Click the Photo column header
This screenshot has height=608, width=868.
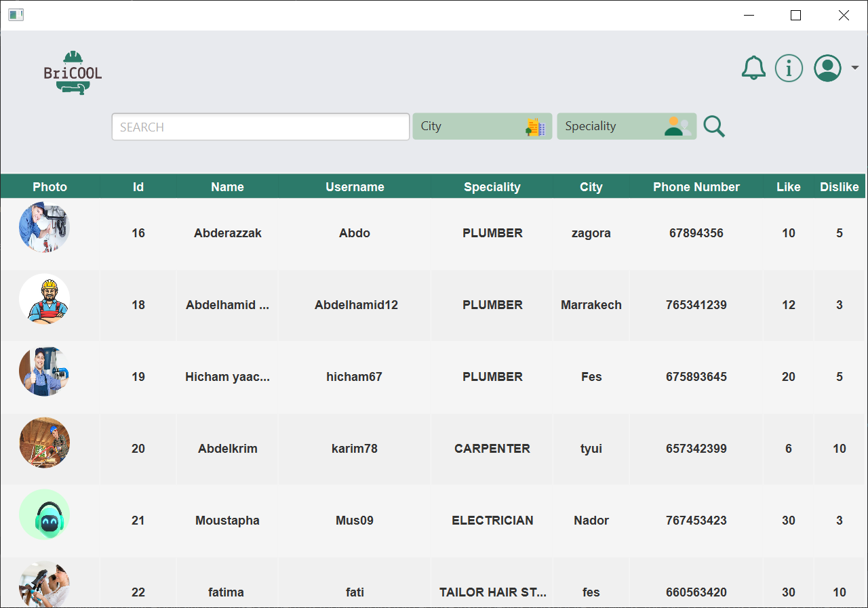point(50,187)
